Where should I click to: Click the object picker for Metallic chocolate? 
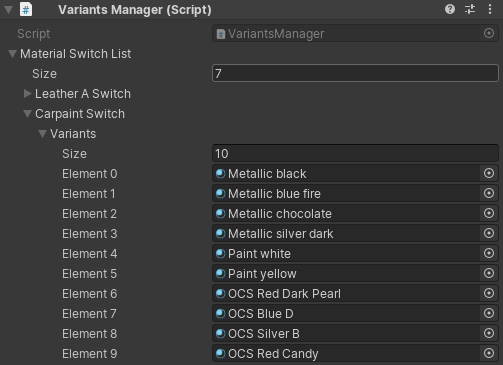point(489,213)
